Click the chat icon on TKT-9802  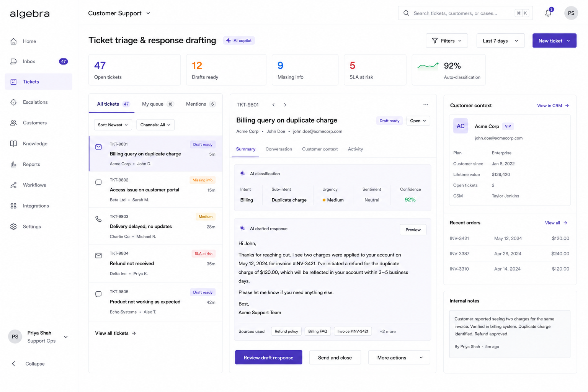point(98,183)
